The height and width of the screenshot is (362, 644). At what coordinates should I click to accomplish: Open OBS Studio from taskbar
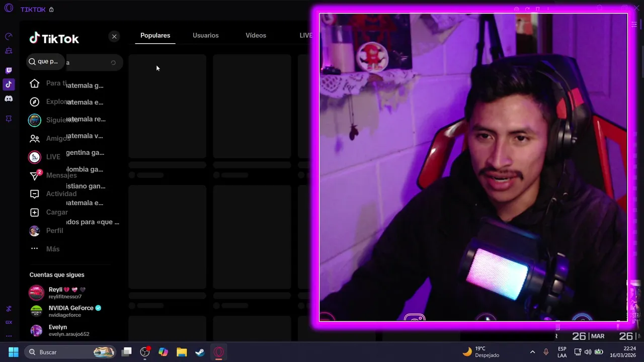click(x=145, y=352)
